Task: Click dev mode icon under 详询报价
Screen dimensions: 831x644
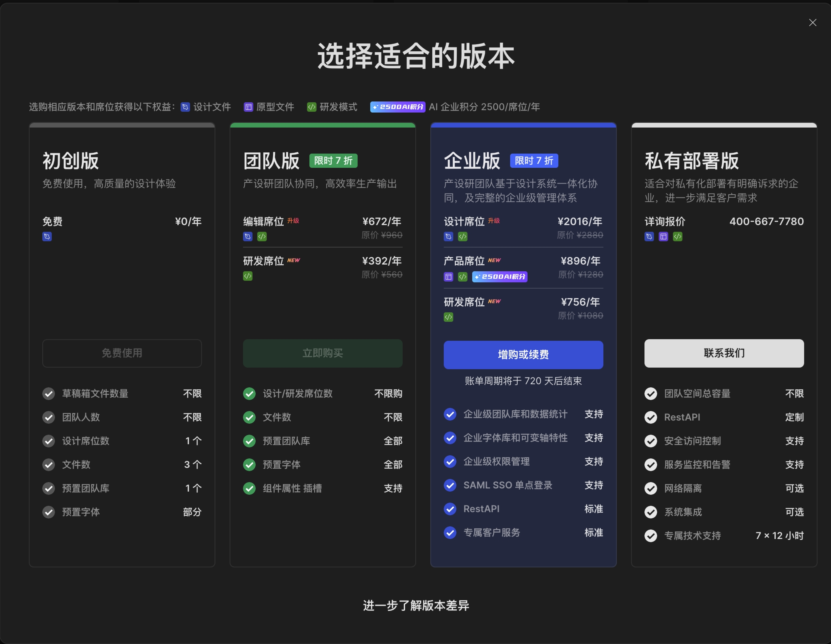Action: click(x=678, y=237)
